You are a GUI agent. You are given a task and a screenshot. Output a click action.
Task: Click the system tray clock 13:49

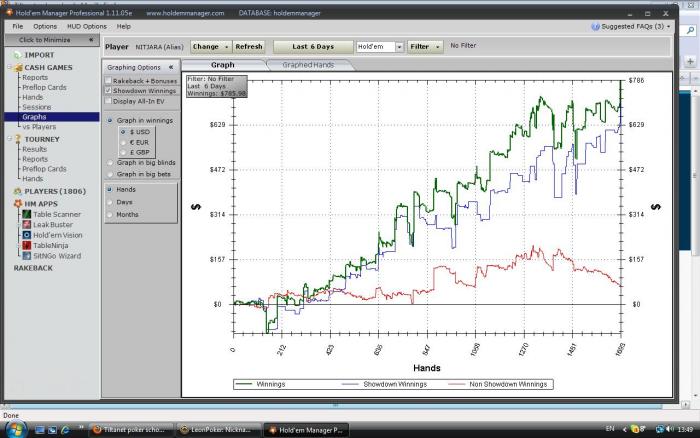pos(685,429)
